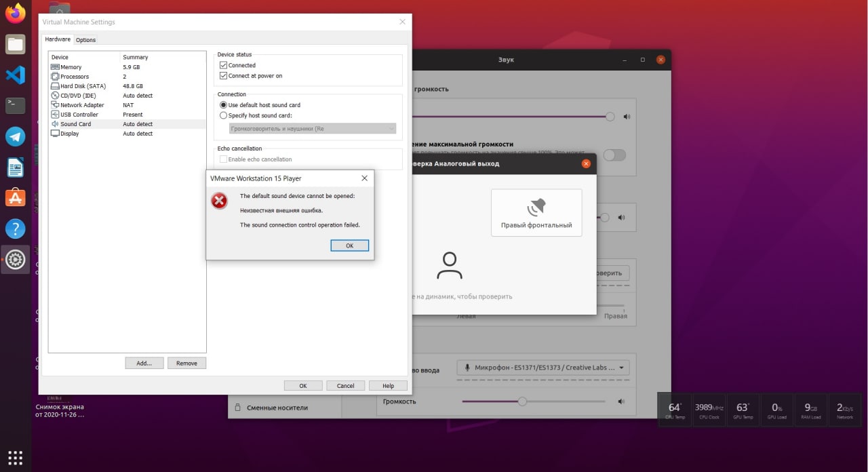Click the Sound Card speaker icon

click(55, 124)
